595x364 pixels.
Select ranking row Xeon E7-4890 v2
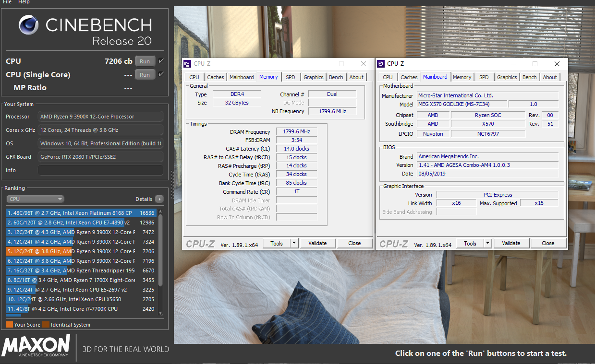pos(81,223)
